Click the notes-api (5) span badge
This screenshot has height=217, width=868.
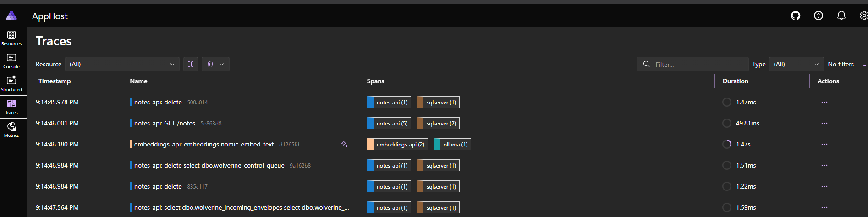pos(389,123)
